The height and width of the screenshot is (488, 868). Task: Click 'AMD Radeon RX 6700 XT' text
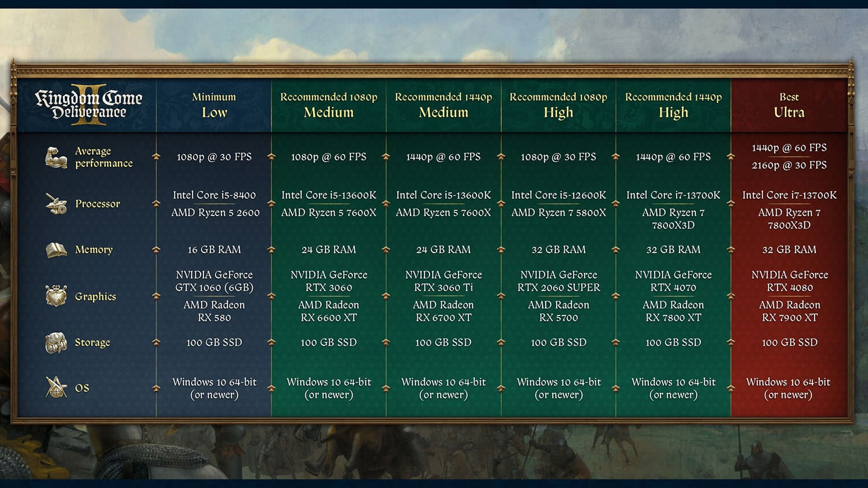point(443,311)
